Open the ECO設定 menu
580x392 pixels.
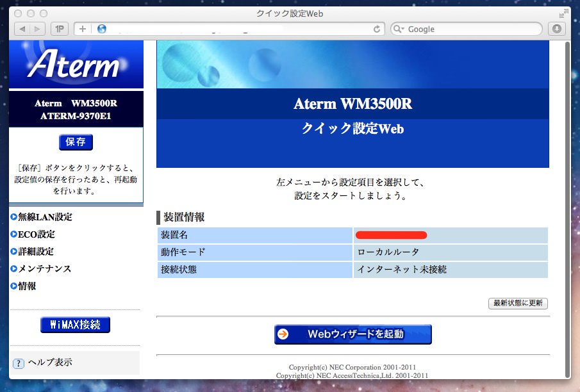tap(37, 234)
